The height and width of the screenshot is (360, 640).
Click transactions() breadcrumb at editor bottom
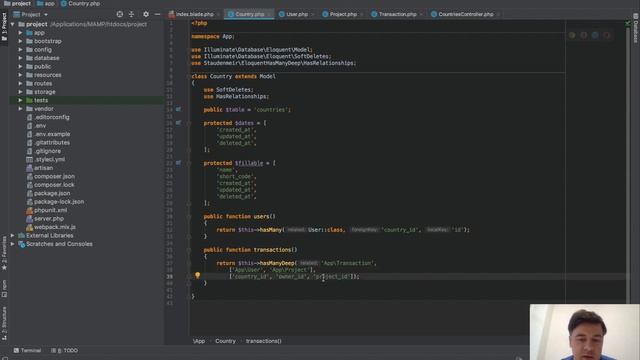pos(264,341)
